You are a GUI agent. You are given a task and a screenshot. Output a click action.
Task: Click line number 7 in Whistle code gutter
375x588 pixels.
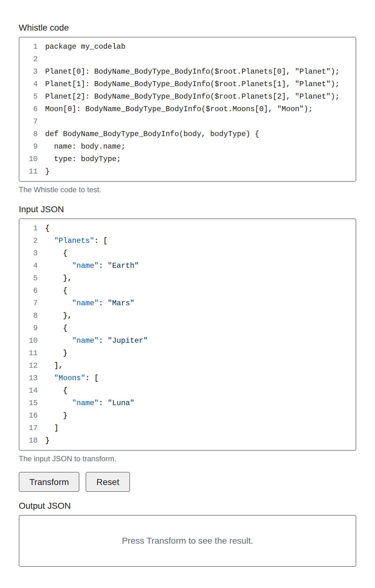[x=35, y=121]
